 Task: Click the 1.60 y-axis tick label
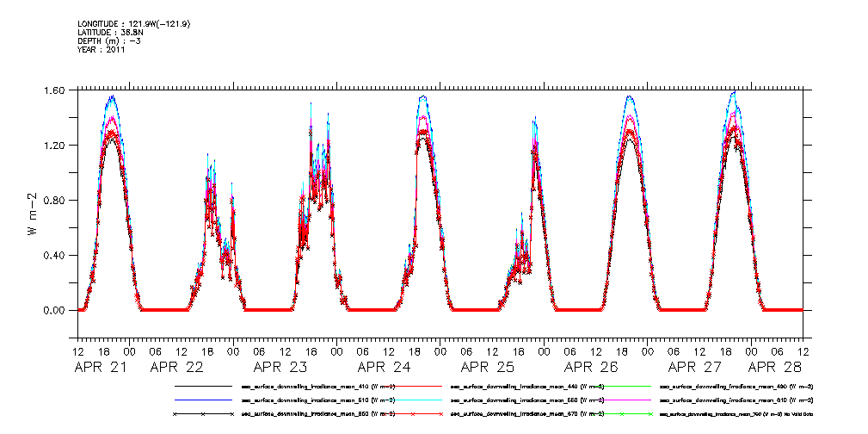[55, 90]
